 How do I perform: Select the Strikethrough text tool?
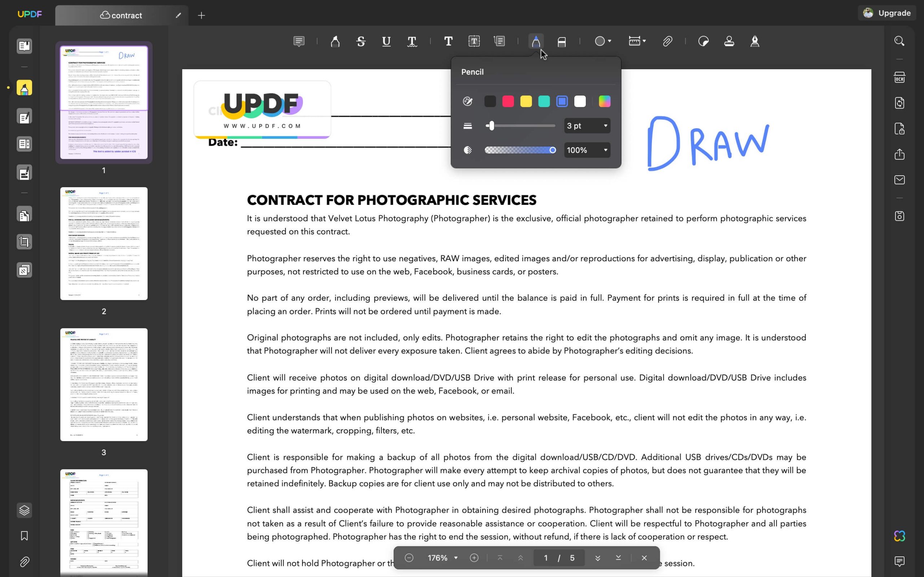[361, 41]
